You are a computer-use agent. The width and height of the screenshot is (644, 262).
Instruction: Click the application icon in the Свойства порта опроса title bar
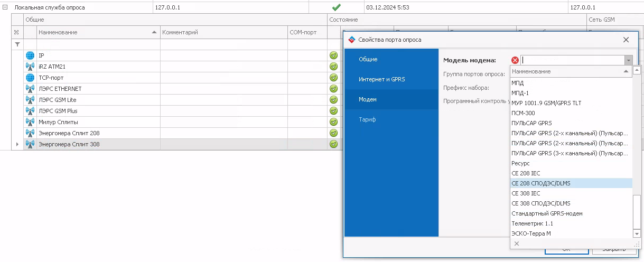coord(352,40)
